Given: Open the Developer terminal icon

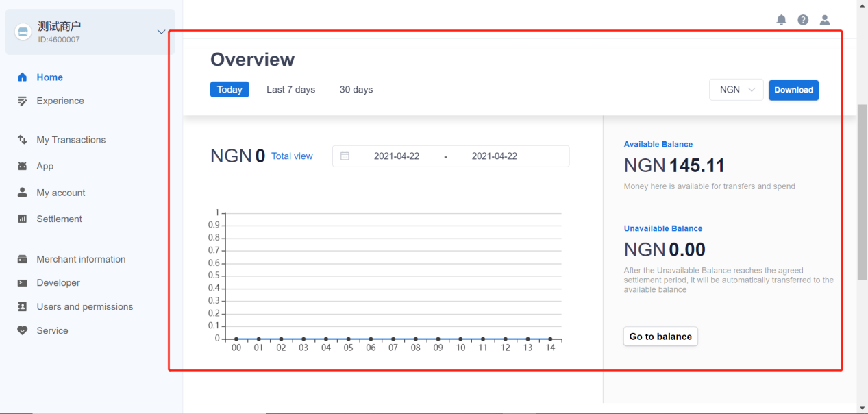Looking at the screenshot, I should point(23,283).
